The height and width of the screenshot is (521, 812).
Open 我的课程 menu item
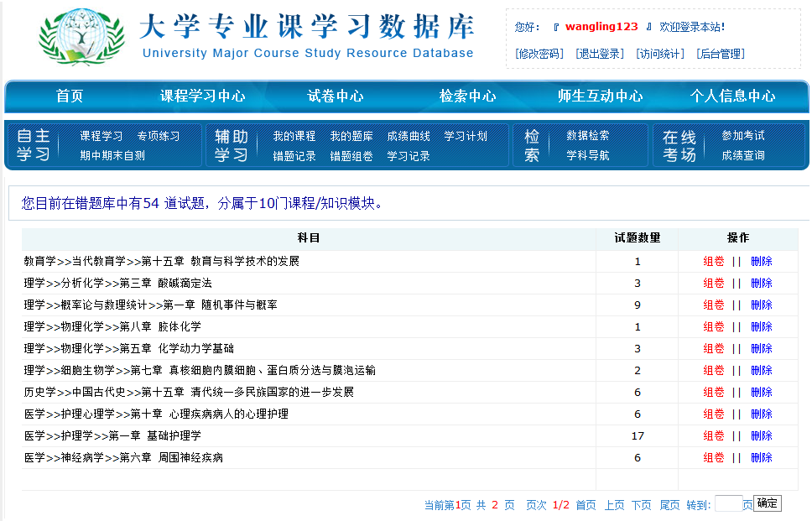tap(294, 136)
